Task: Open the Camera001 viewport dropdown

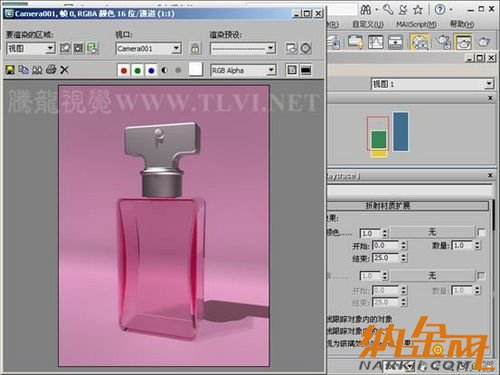Action: pos(149,49)
